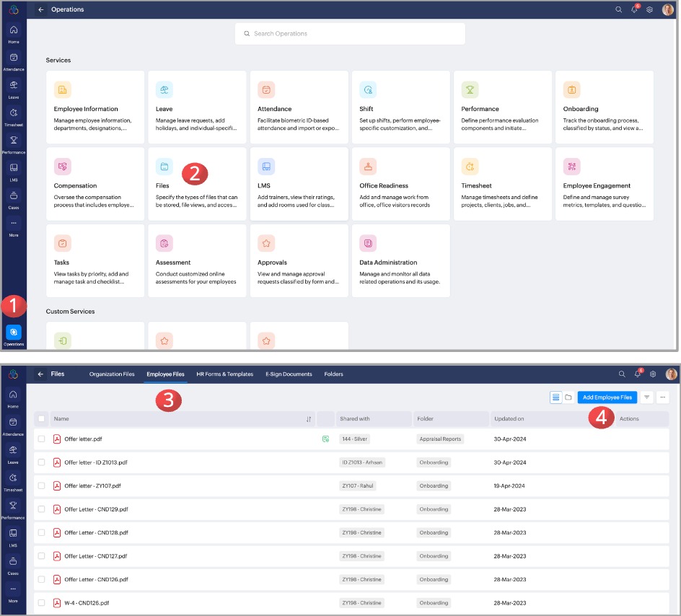This screenshot has width=681, height=616.
Task: Switch to the HR Forms & Templates tab
Action: click(x=224, y=374)
